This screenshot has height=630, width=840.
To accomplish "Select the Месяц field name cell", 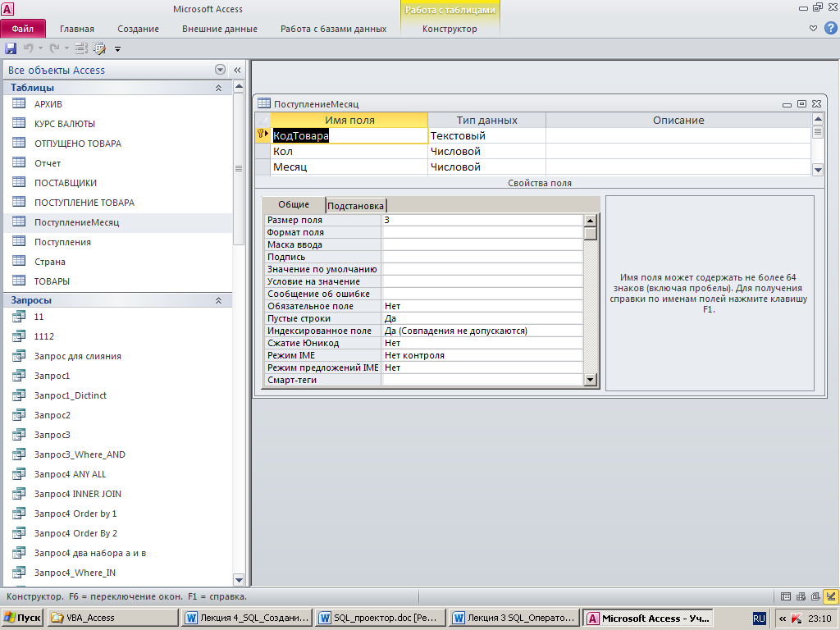I will (x=349, y=167).
